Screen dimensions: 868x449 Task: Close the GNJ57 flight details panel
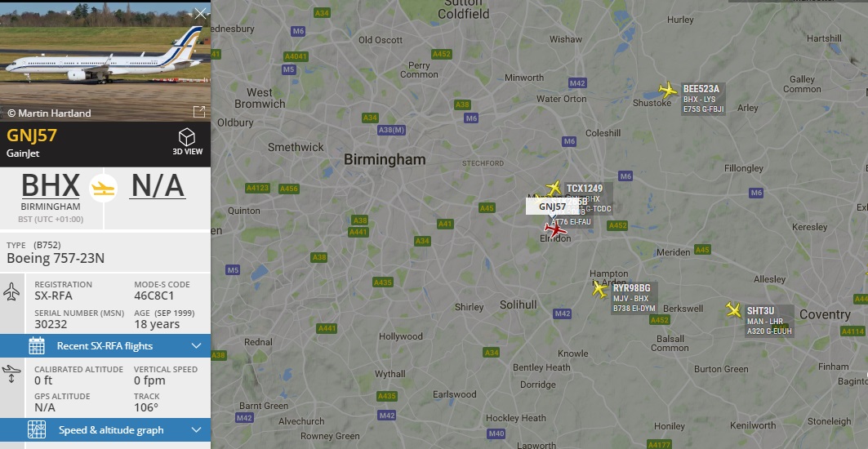200,14
